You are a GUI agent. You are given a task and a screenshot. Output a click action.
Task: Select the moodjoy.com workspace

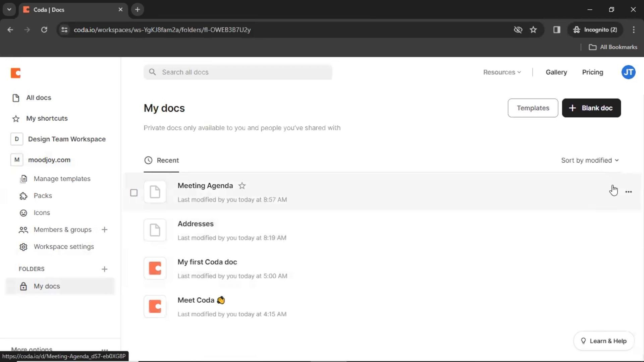pos(41,160)
